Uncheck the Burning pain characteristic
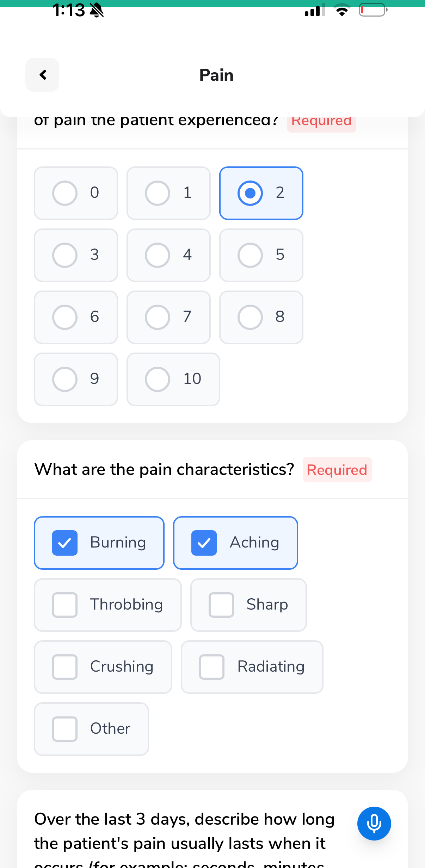Viewport: 425px width, 868px height. pos(99,543)
